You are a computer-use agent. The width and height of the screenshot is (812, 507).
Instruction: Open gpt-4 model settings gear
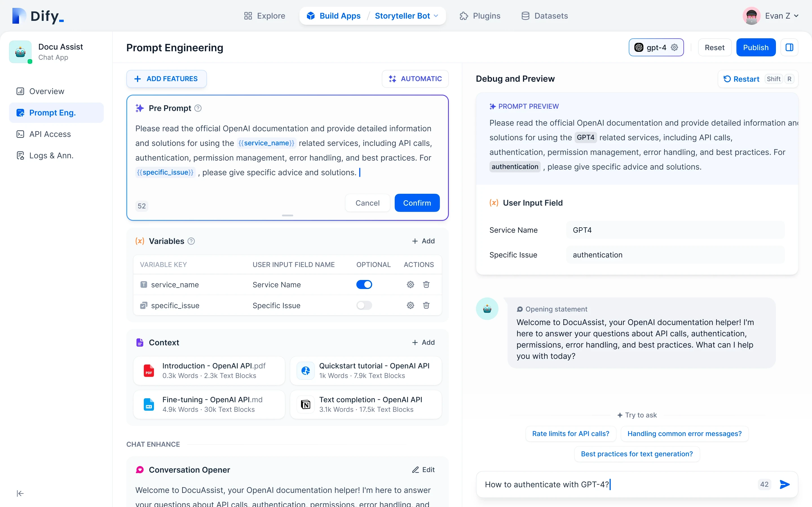click(x=674, y=47)
